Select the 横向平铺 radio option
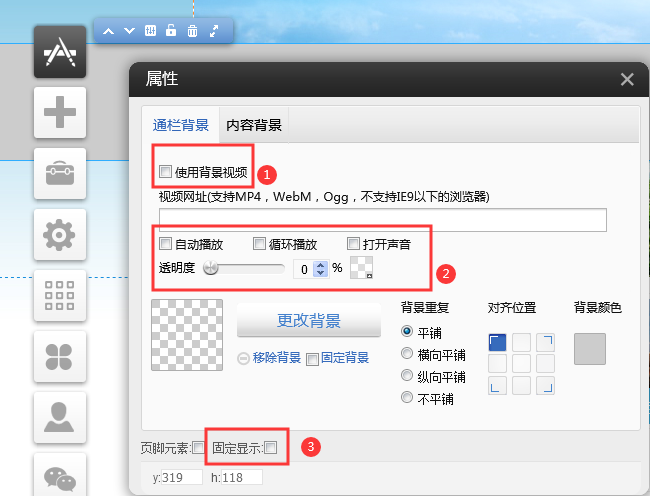 tap(407, 354)
